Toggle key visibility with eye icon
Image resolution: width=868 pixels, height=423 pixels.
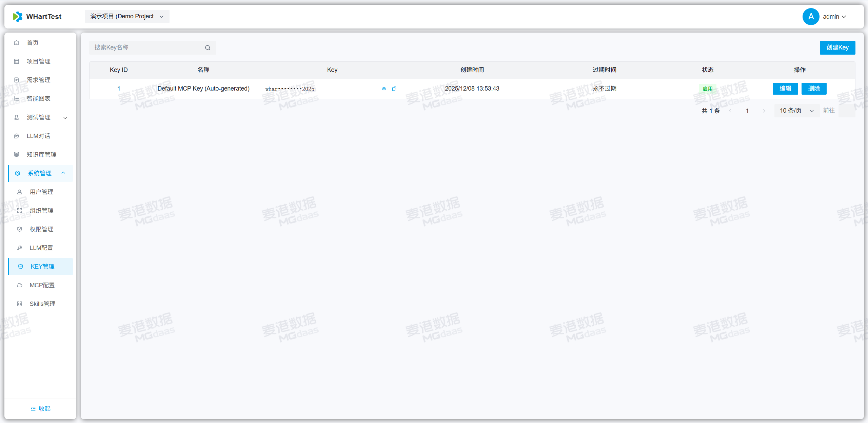point(384,89)
